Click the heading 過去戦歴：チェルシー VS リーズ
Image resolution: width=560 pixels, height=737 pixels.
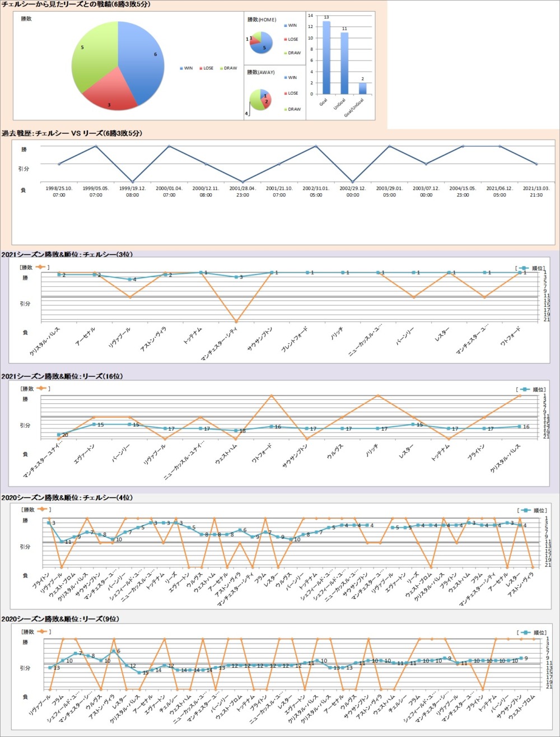tap(72, 133)
